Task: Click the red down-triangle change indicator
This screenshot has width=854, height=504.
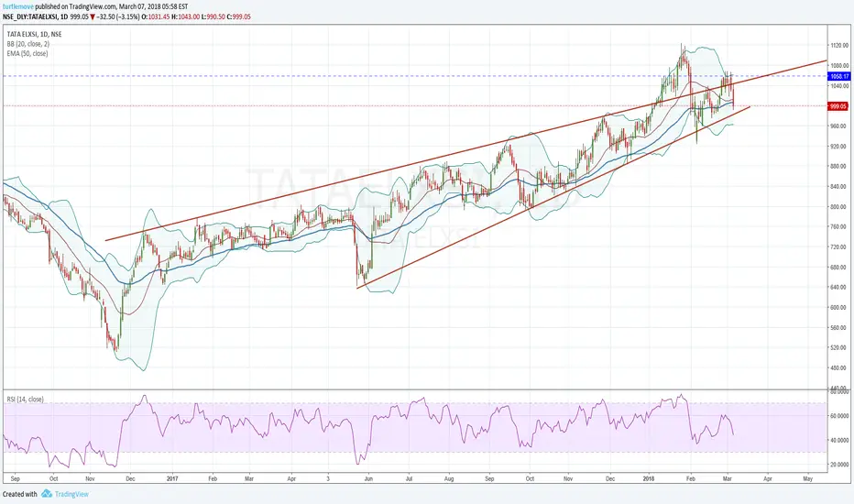Action: [x=93, y=16]
